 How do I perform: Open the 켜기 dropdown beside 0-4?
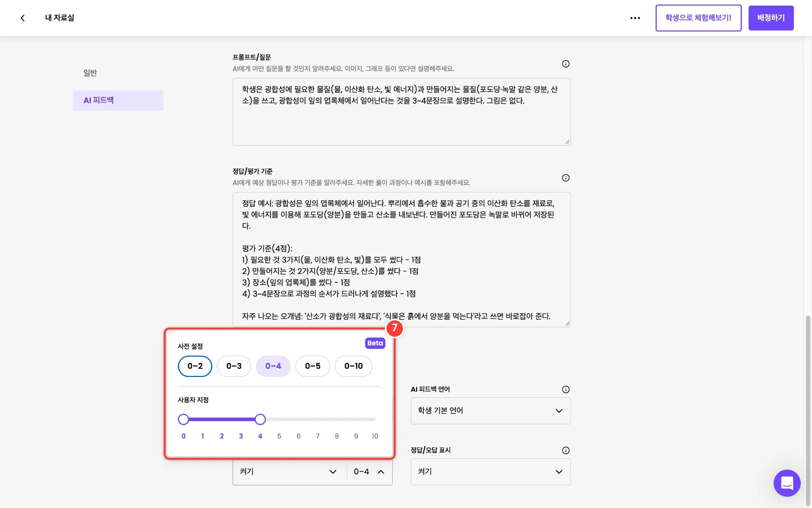[289, 472]
